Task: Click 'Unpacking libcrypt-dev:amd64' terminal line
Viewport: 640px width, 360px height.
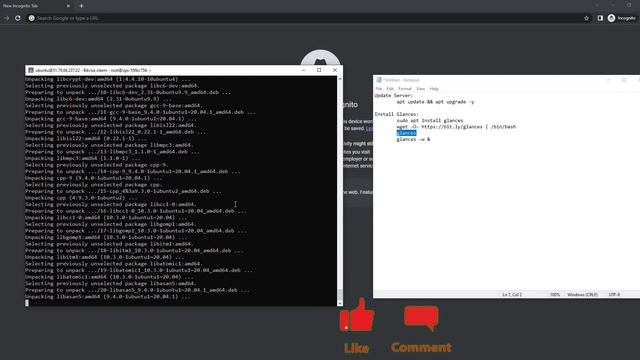Action: 107,79
